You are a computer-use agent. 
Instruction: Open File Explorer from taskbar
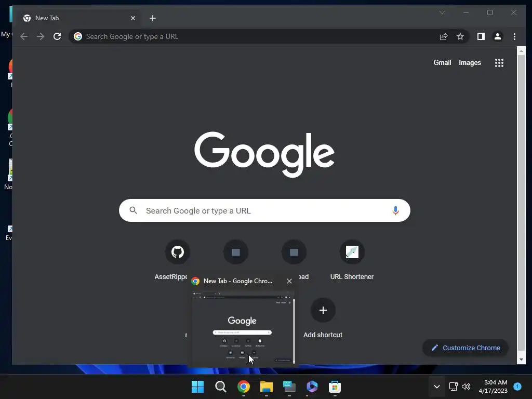(x=267, y=387)
